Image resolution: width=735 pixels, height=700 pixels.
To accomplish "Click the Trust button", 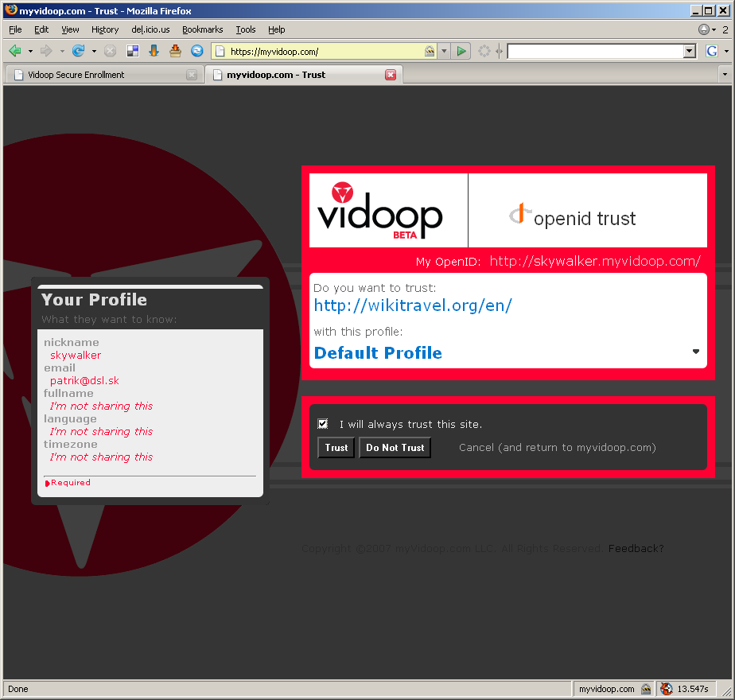I will [336, 448].
